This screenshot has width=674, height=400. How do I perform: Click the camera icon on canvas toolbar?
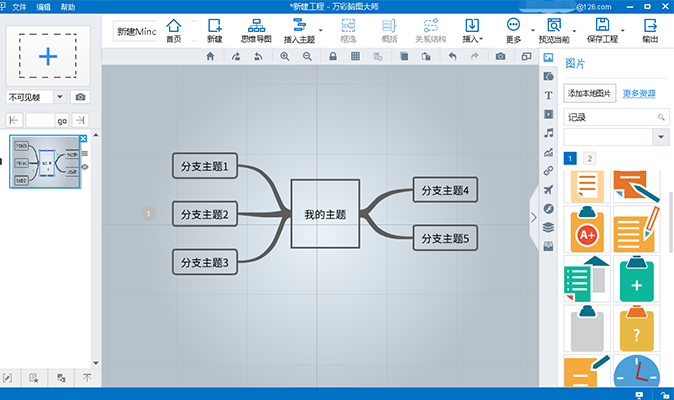[500, 57]
